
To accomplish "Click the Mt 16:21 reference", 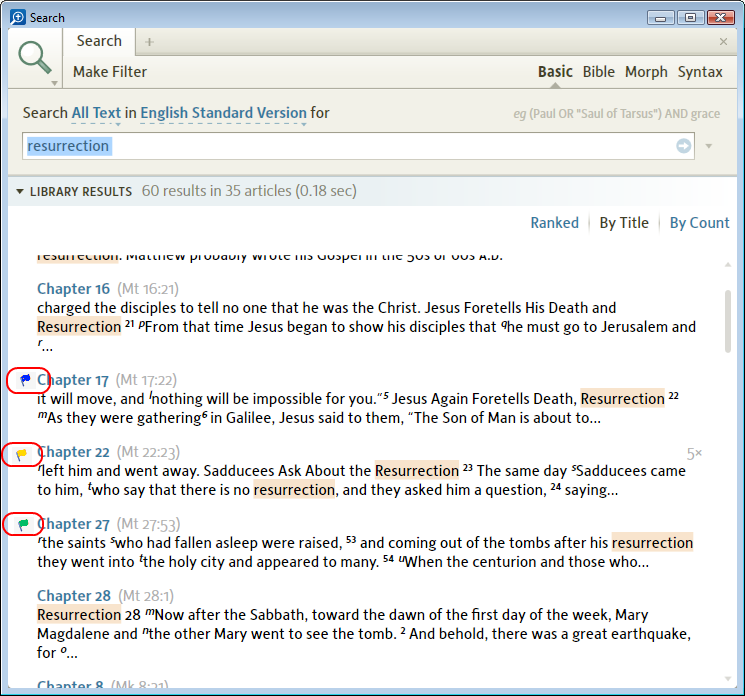I will pos(148,289).
